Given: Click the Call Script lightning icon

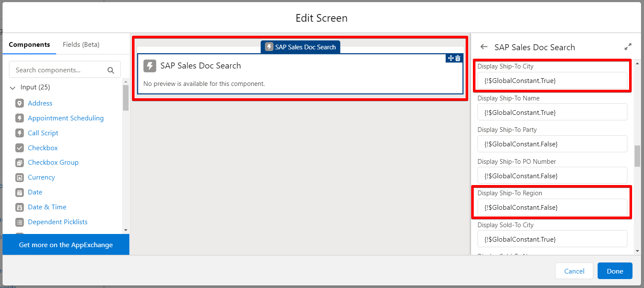Looking at the screenshot, I should [20, 133].
